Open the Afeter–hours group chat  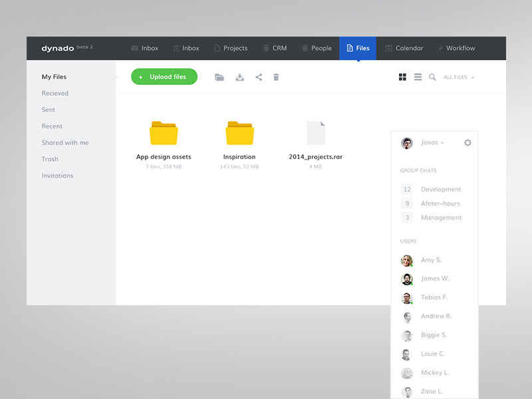440,203
